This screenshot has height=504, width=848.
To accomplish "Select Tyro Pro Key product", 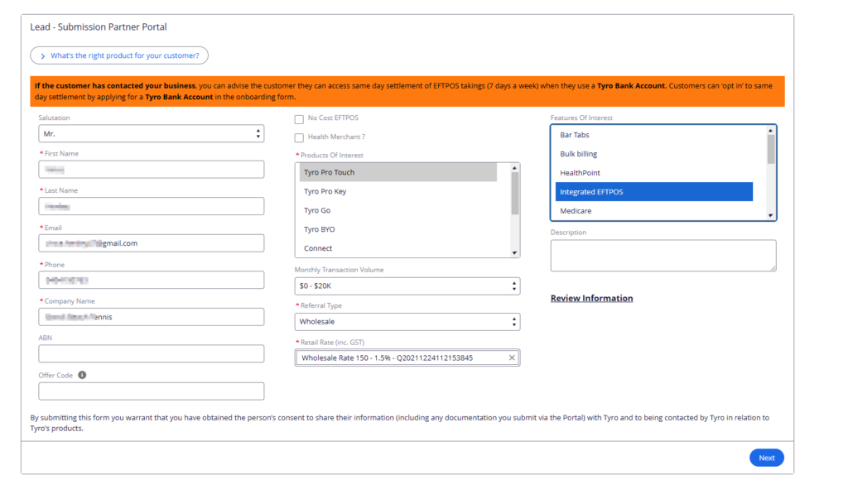I will (x=398, y=191).
